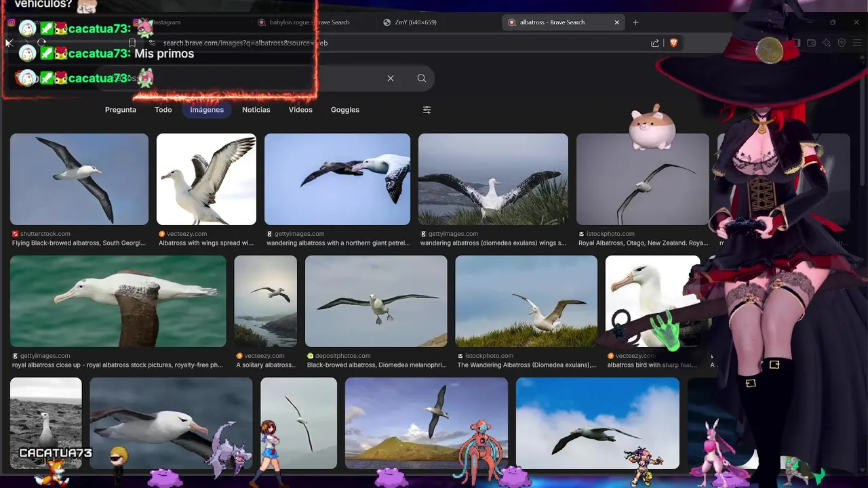Screen dimensions: 868x488
Task: Open the albatross against blue sky and clouds thumbnail
Action: click(597, 423)
